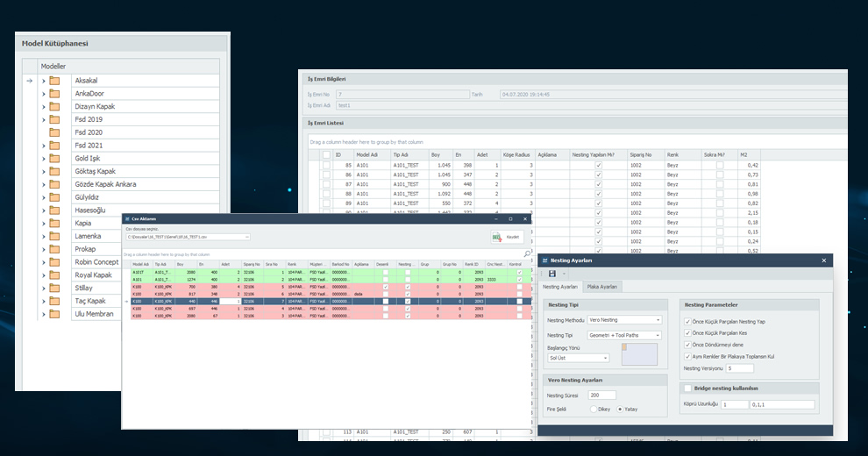Viewport: 868px width, 456px height.
Task: Open the arrow dropdown next to save icon
Action: 564,274
